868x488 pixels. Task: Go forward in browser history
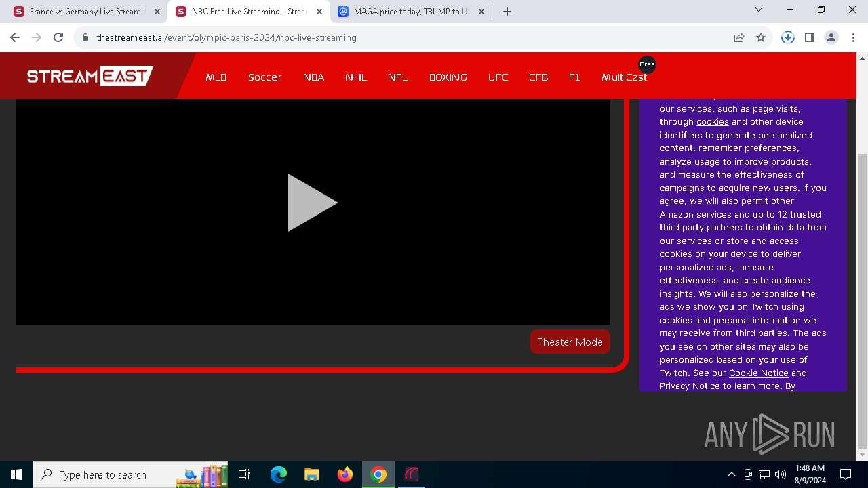37,37
